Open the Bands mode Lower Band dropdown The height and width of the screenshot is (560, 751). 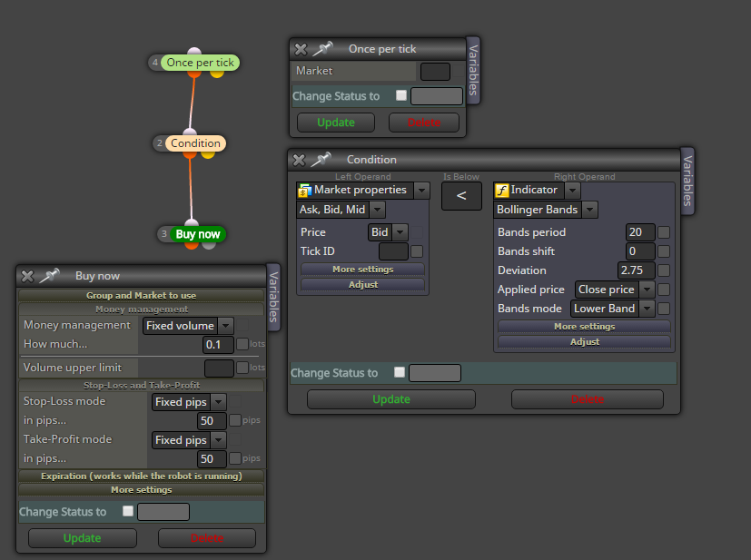(x=647, y=309)
